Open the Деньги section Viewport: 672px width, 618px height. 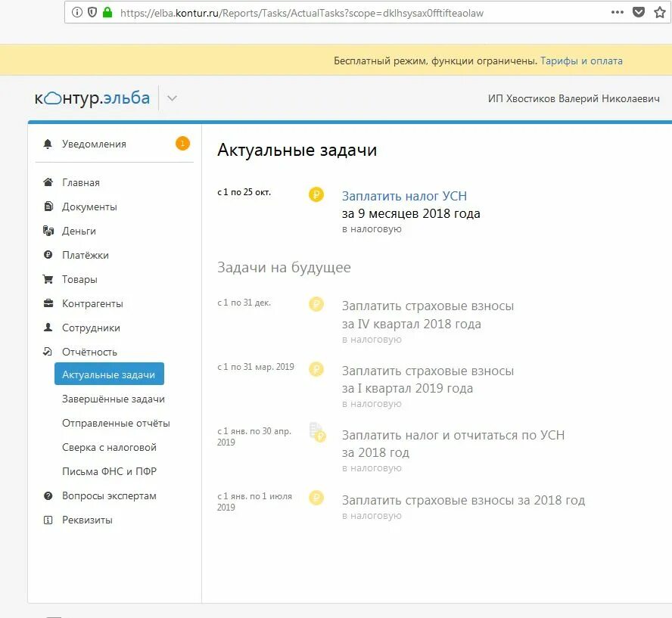[x=79, y=231]
